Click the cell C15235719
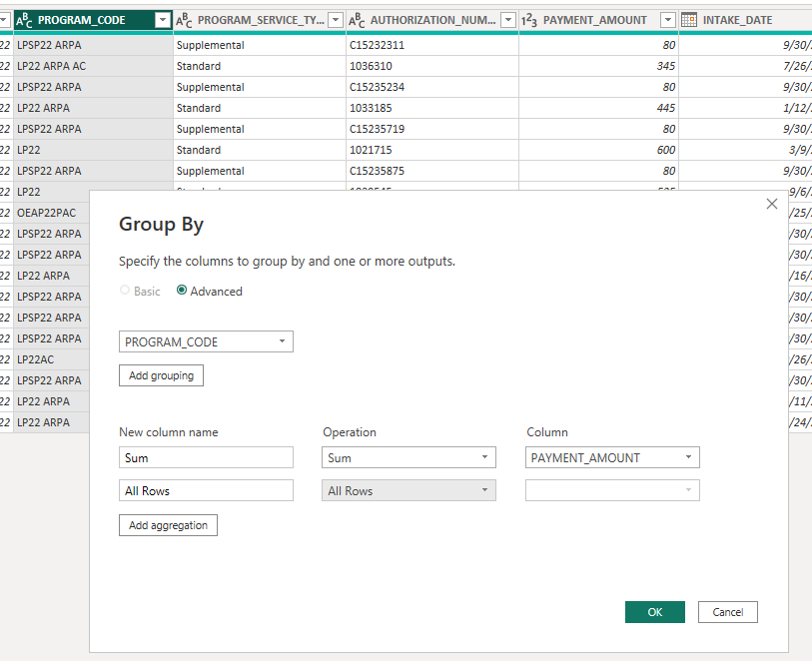 coord(432,129)
